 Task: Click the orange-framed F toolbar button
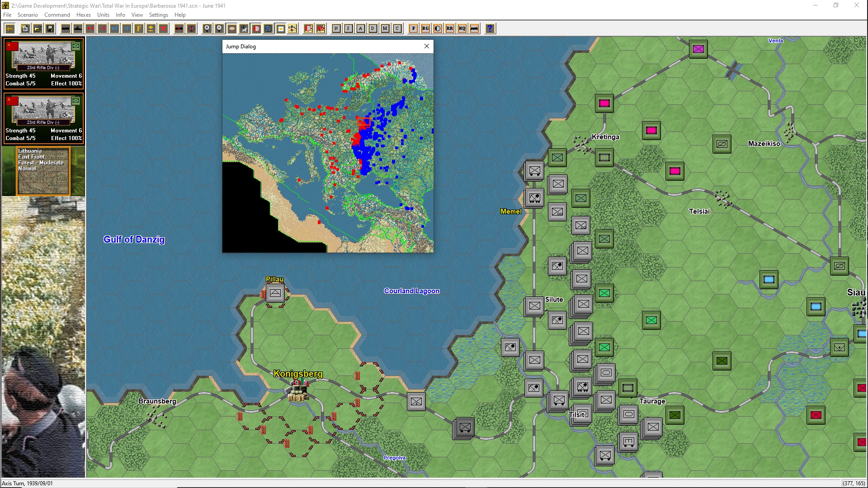pos(413,28)
